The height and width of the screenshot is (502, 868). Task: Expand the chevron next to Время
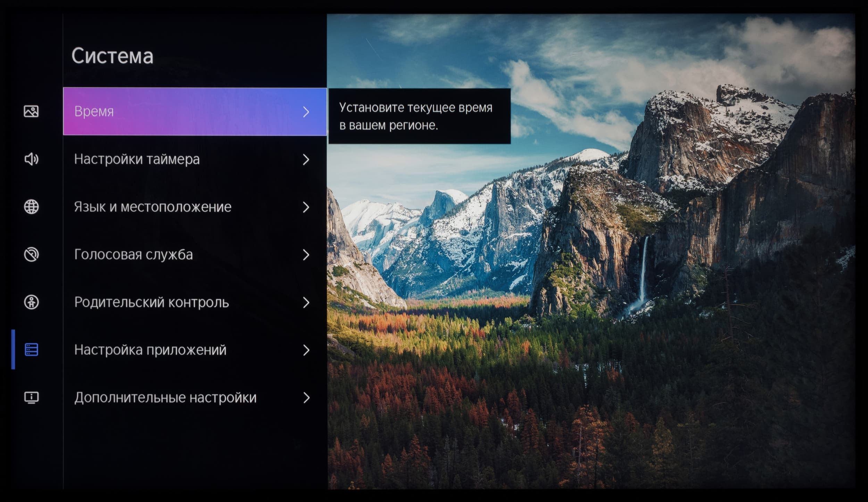306,112
